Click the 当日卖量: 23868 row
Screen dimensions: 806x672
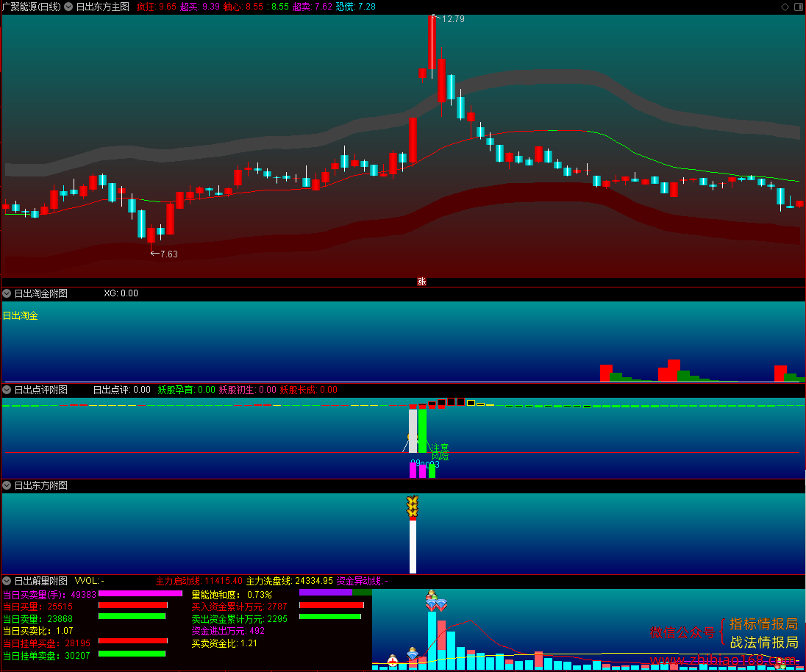[38, 619]
